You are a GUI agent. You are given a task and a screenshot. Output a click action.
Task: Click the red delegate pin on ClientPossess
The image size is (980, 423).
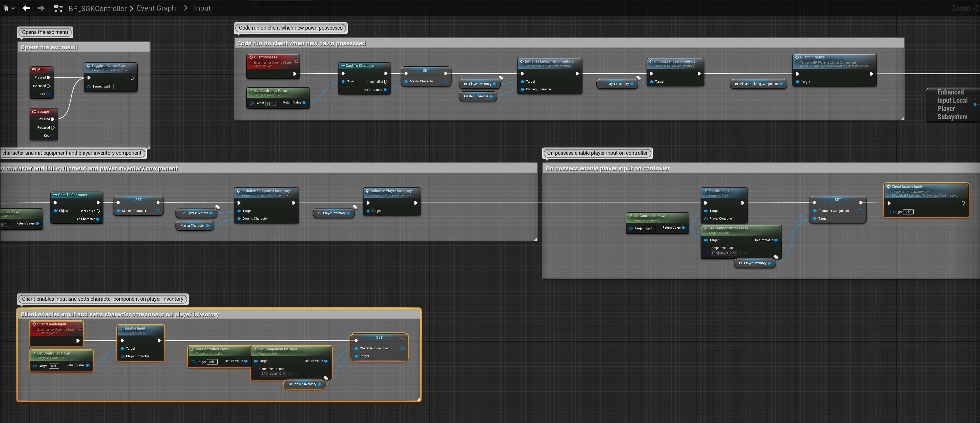coord(296,61)
